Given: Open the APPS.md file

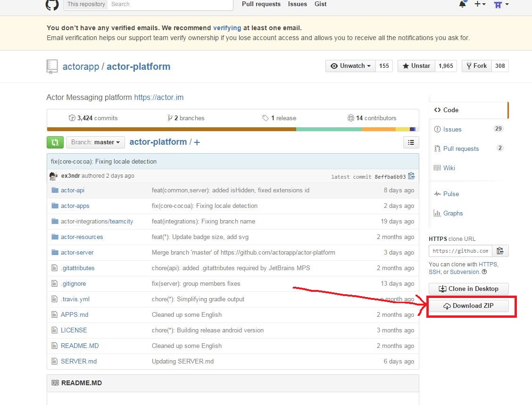Looking at the screenshot, I should [x=75, y=315].
